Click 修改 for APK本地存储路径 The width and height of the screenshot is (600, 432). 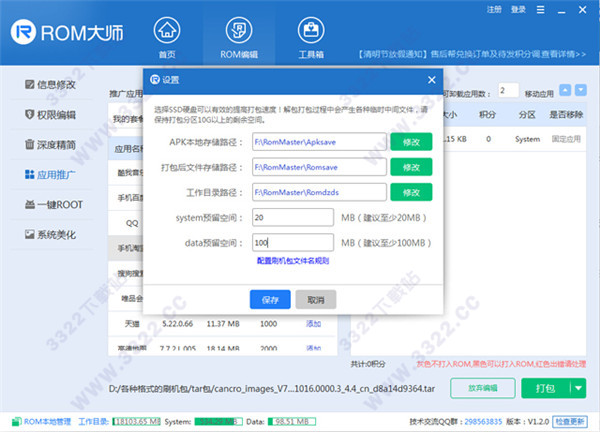click(x=411, y=142)
